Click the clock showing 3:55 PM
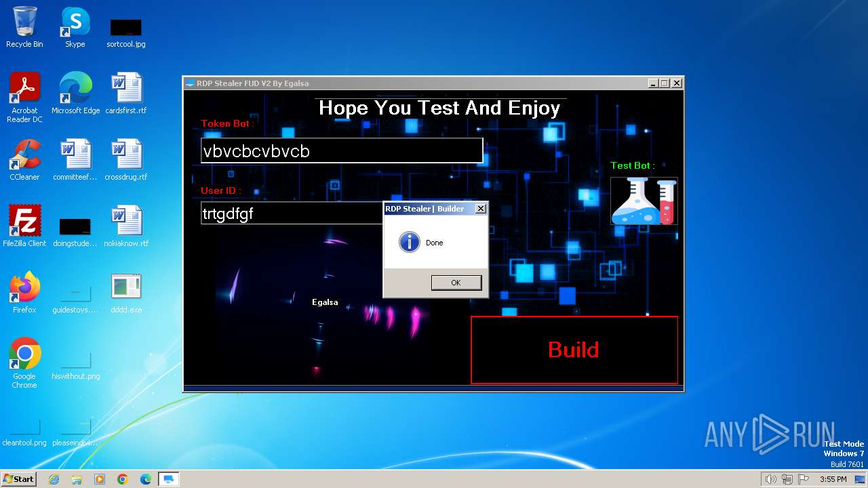Image resolution: width=868 pixels, height=488 pixels. click(833, 479)
